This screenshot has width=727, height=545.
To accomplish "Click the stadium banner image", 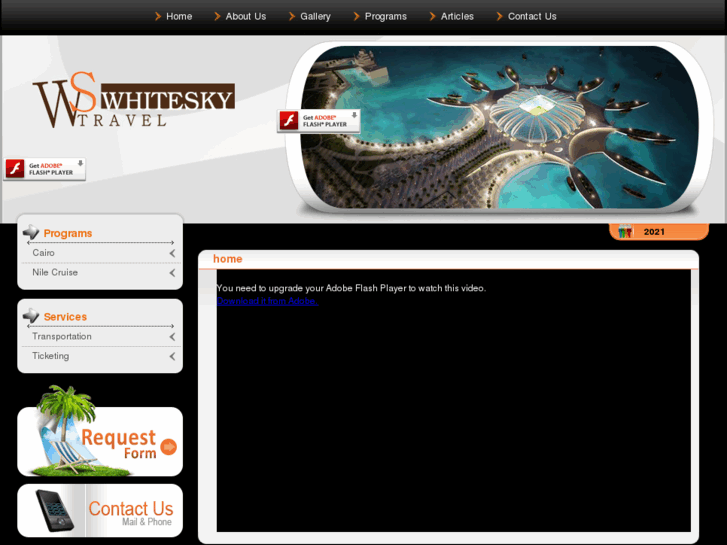I will (x=499, y=127).
